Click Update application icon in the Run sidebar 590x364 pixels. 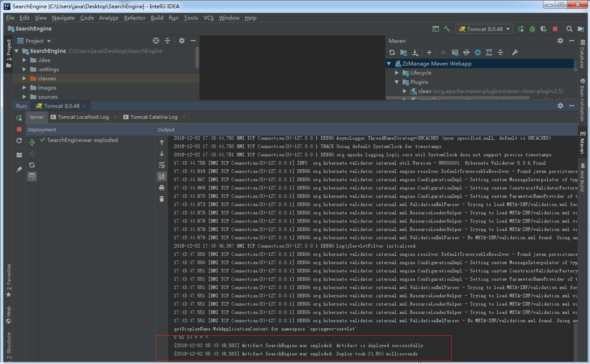19,141
